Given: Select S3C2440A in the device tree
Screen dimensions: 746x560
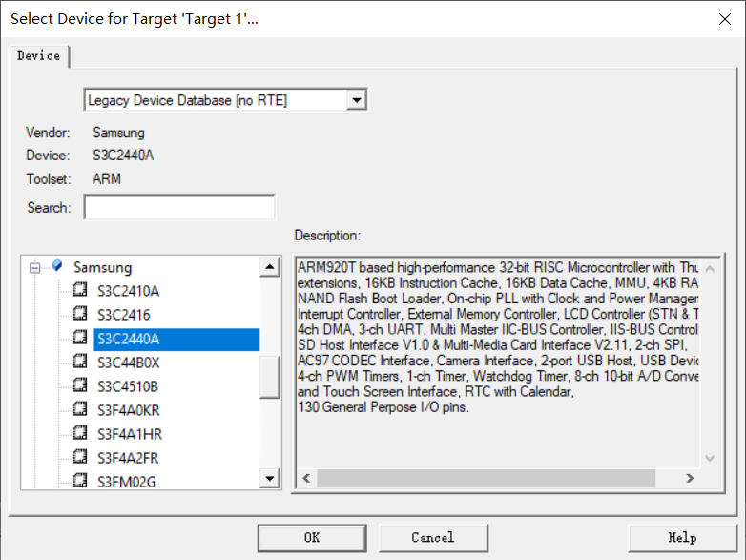Looking at the screenshot, I should [176, 340].
